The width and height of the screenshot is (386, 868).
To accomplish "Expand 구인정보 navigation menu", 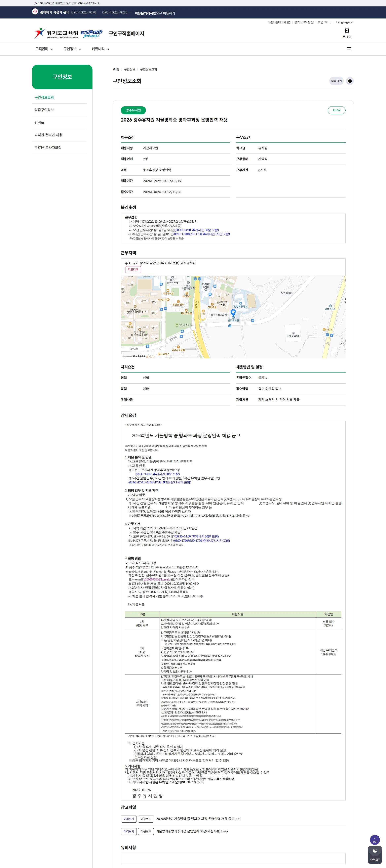I will 73,49.
